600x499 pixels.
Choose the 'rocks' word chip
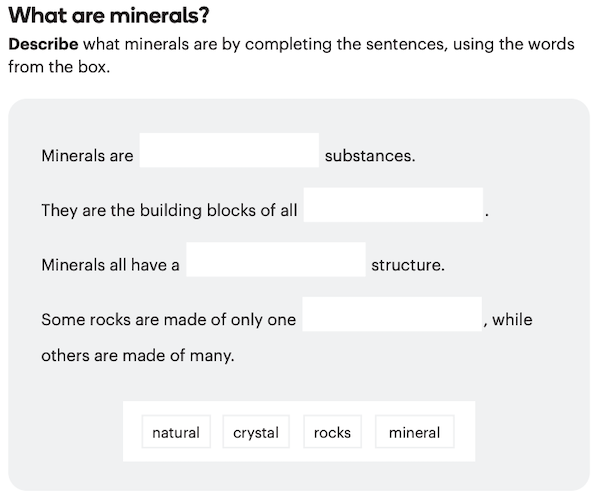click(x=332, y=432)
